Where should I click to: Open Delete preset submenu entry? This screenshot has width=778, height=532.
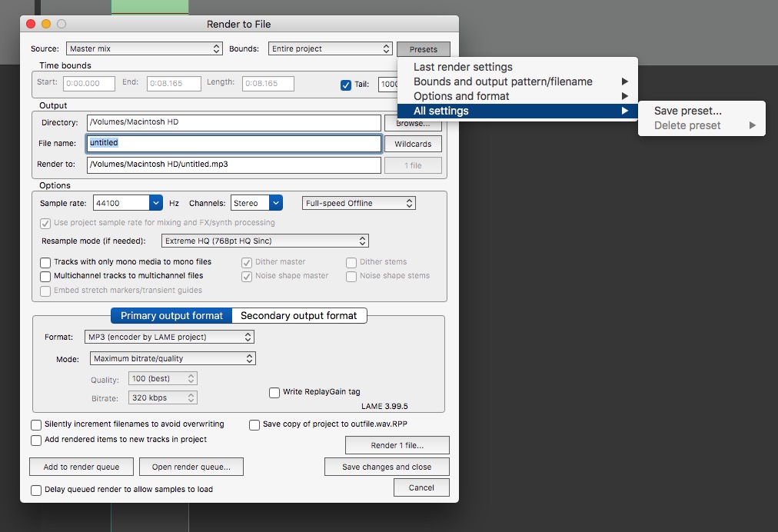pos(702,125)
